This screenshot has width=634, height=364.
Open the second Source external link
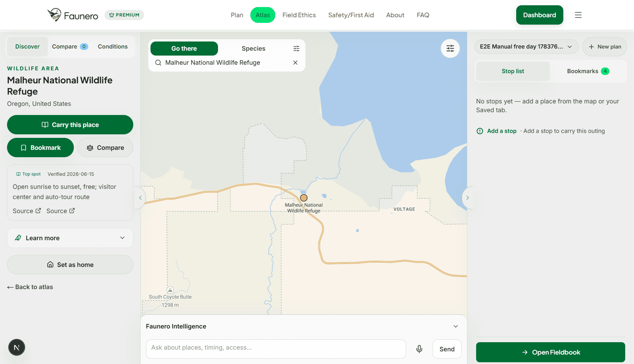[60, 211]
